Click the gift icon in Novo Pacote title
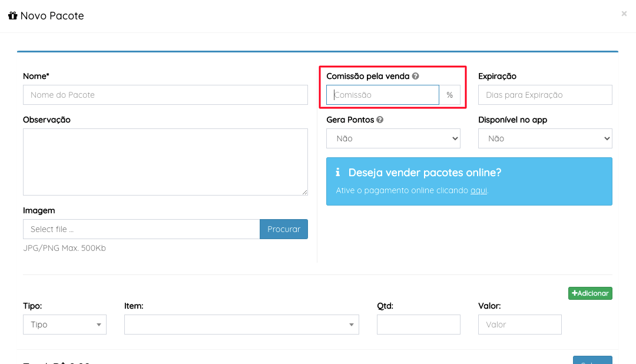This screenshot has height=364, width=636. tap(13, 16)
